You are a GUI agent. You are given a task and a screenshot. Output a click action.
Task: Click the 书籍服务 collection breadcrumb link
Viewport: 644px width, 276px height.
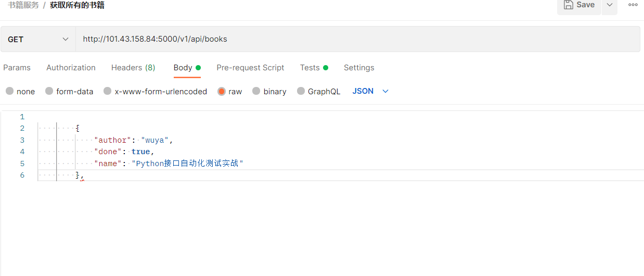pyautogui.click(x=23, y=5)
